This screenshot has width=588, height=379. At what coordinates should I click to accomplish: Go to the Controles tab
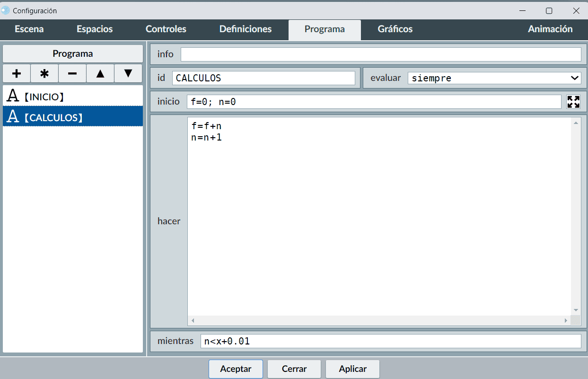(166, 29)
